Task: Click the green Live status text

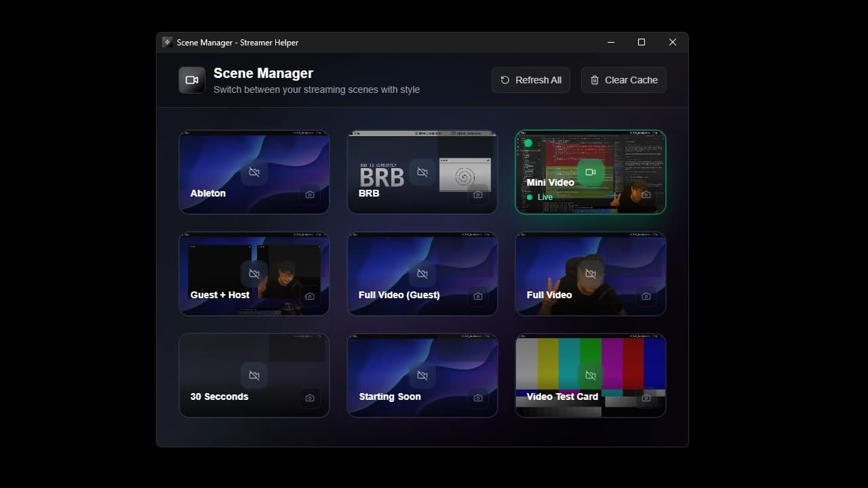Action: 545,197
